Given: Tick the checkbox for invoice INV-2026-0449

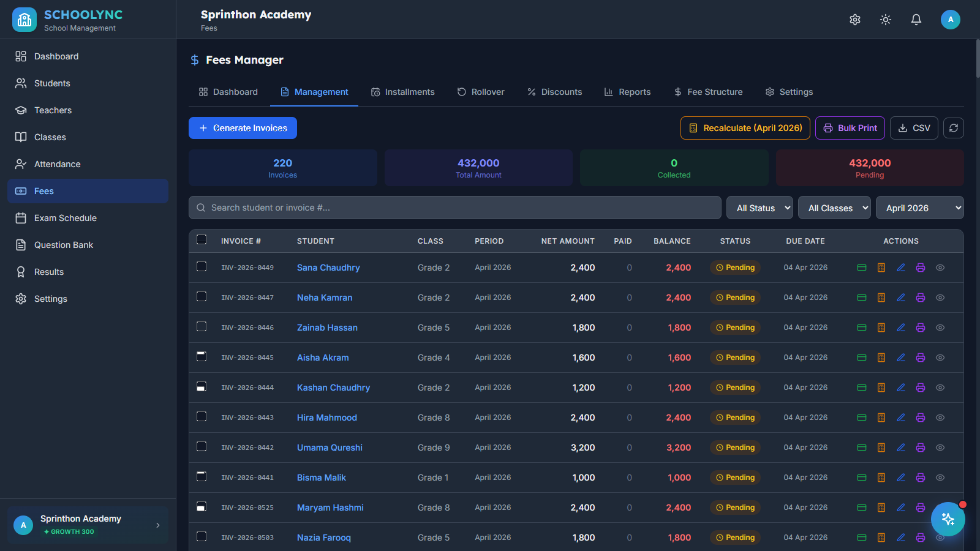Looking at the screenshot, I should pyautogui.click(x=202, y=266).
